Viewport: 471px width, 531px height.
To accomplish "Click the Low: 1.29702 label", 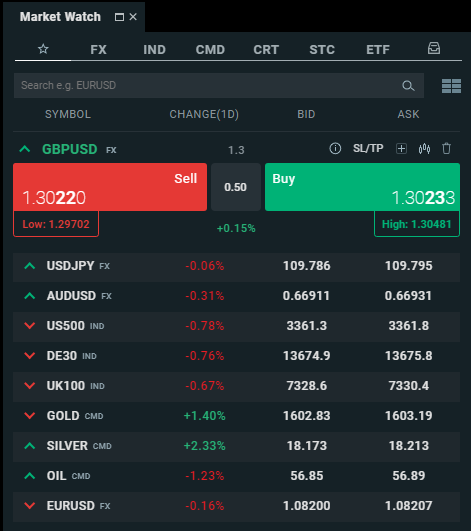I will 56,224.
